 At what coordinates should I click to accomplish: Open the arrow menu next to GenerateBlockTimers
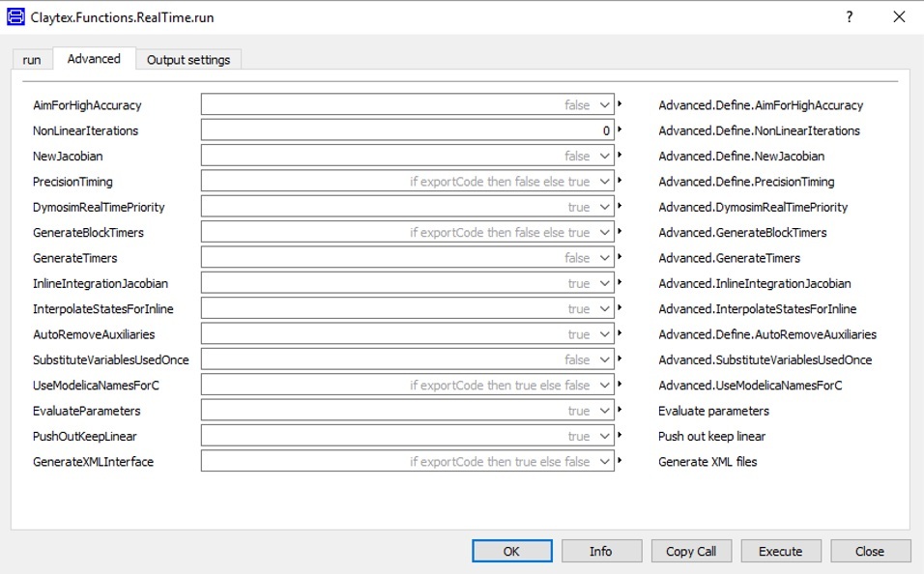620,232
